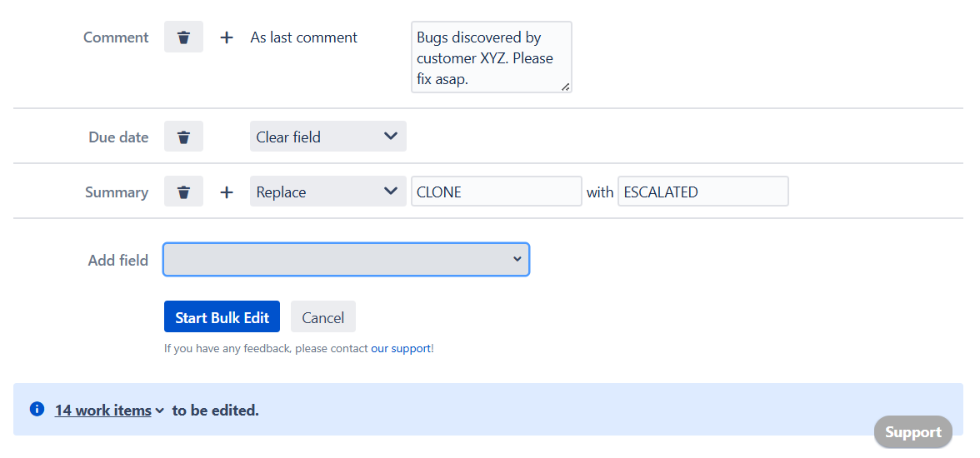
Task: Follow the our support link
Action: (x=401, y=349)
